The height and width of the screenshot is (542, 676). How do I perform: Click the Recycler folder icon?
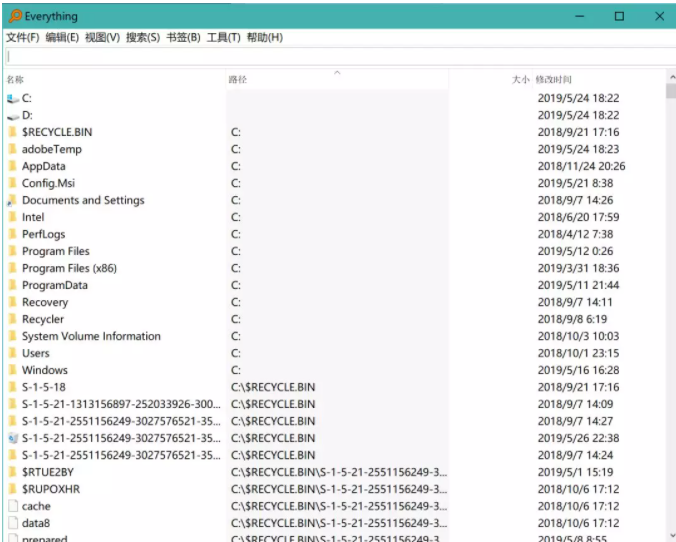pyautogui.click(x=13, y=319)
